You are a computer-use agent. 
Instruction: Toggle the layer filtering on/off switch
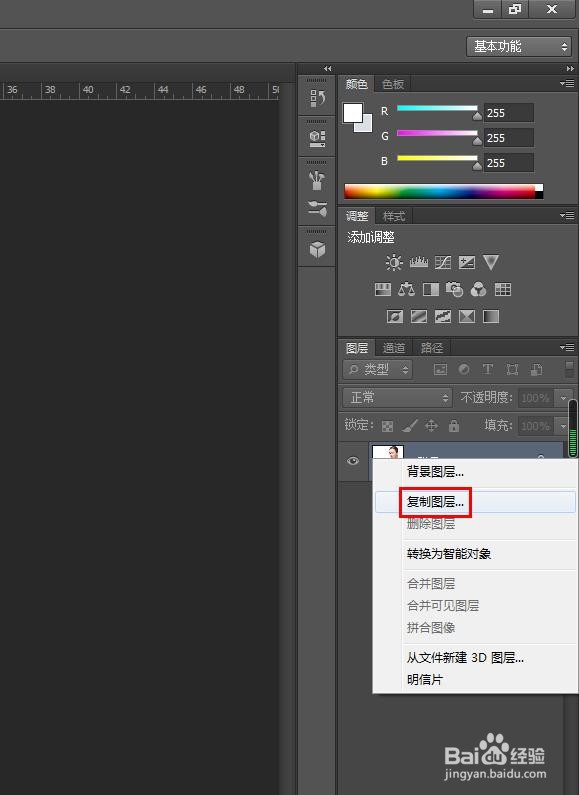coord(570,370)
